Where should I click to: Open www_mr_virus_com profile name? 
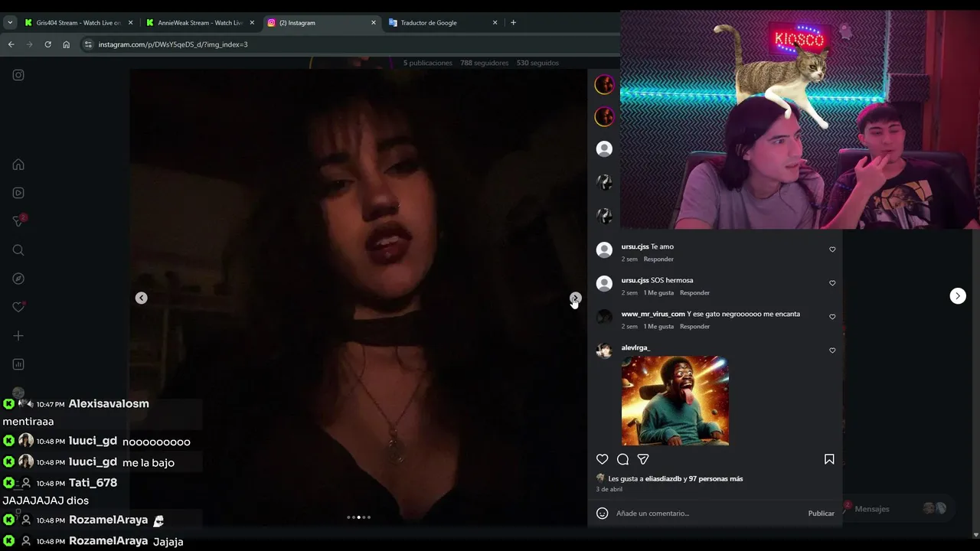[x=653, y=315]
